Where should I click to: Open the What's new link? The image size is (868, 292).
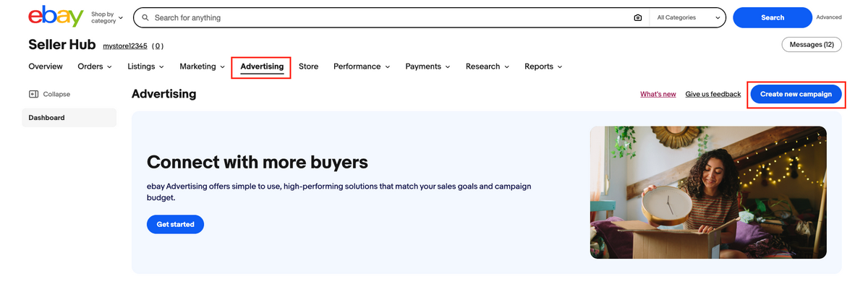658,95
